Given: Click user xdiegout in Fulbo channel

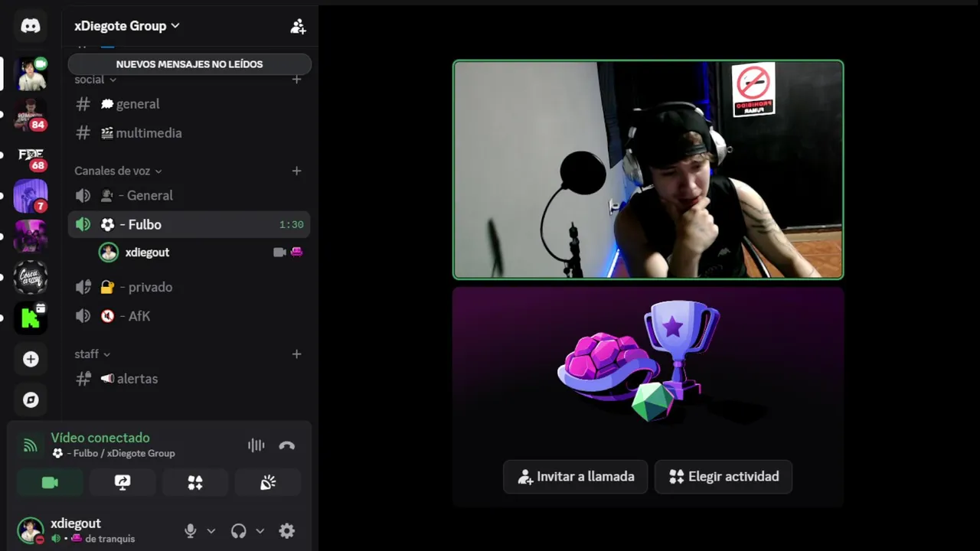Looking at the screenshot, I should pos(147,253).
